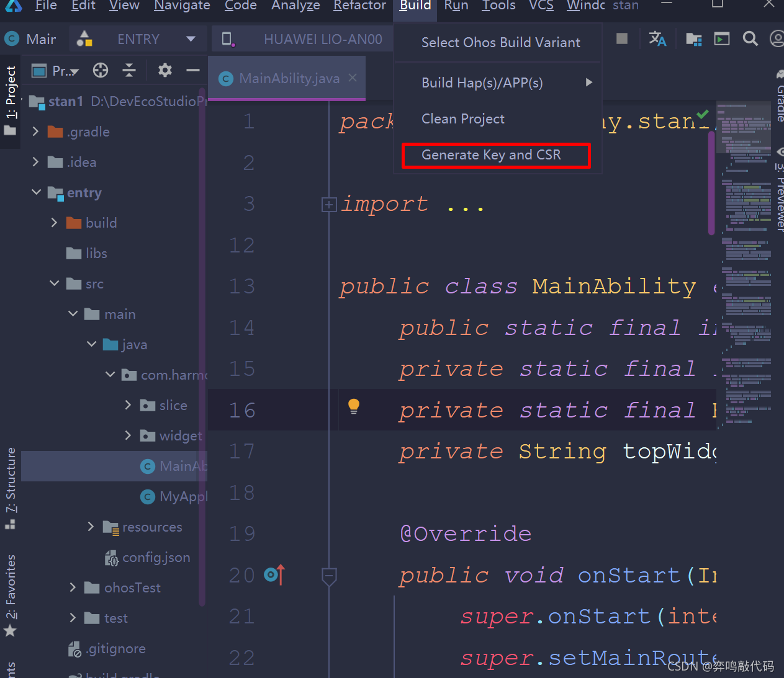Expand the resources folder
784x678 pixels.
(91, 527)
